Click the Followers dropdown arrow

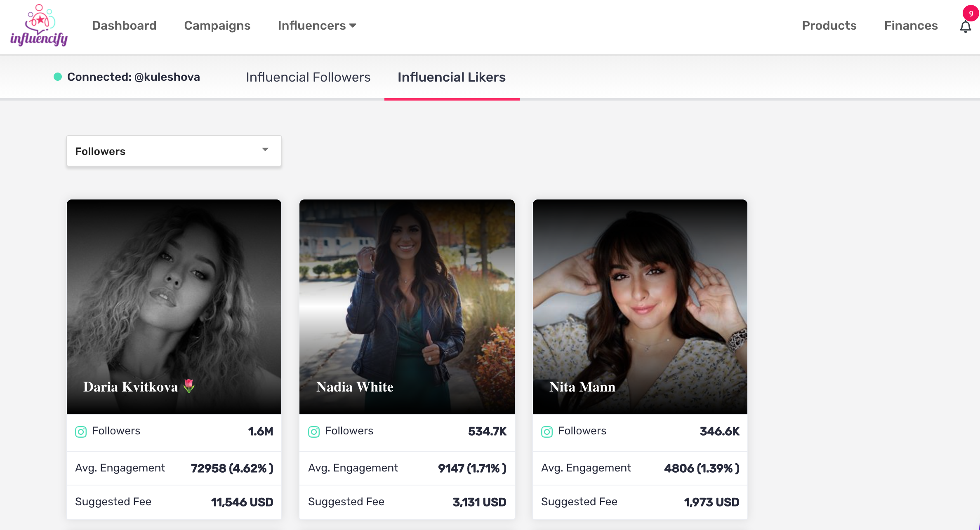pyautogui.click(x=265, y=150)
